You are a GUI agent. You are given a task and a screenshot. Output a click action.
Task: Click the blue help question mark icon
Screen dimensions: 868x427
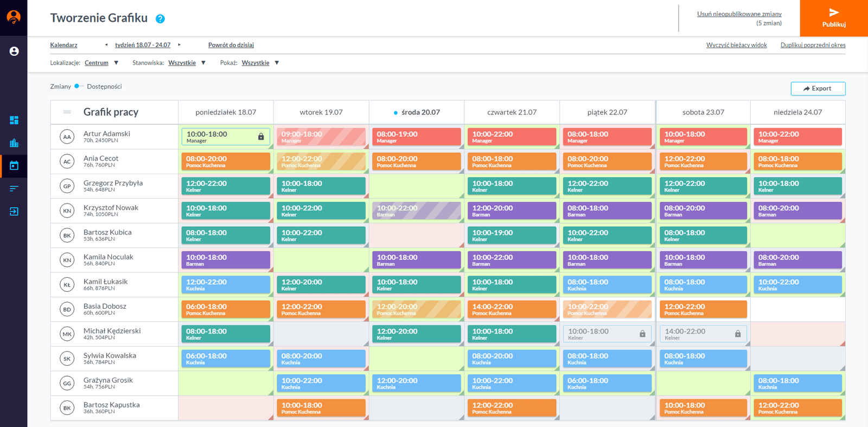click(x=160, y=19)
